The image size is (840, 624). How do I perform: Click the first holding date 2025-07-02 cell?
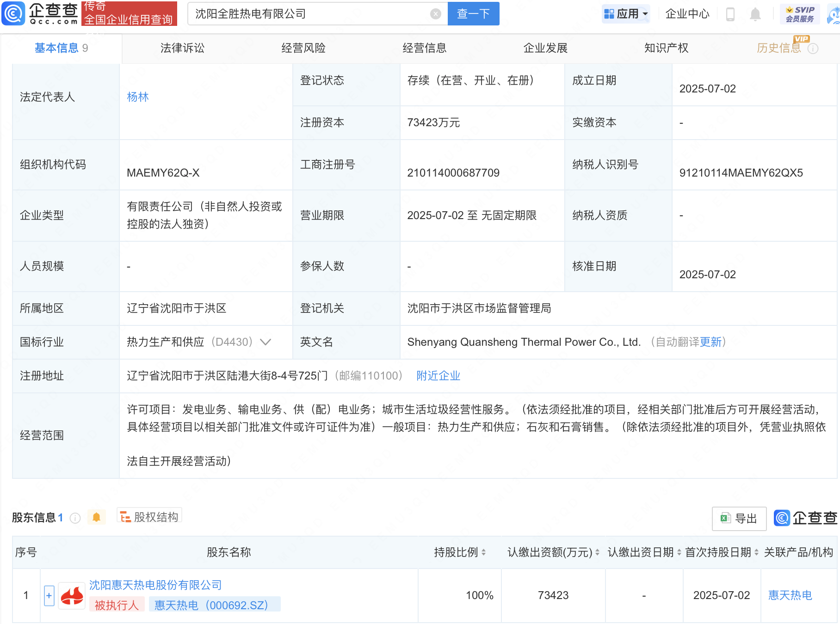(722, 595)
